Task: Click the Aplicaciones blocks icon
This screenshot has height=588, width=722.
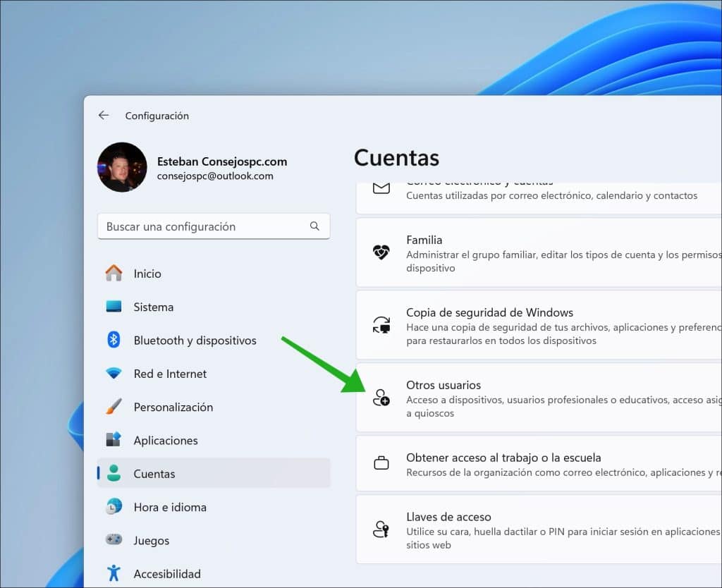Action: point(114,440)
